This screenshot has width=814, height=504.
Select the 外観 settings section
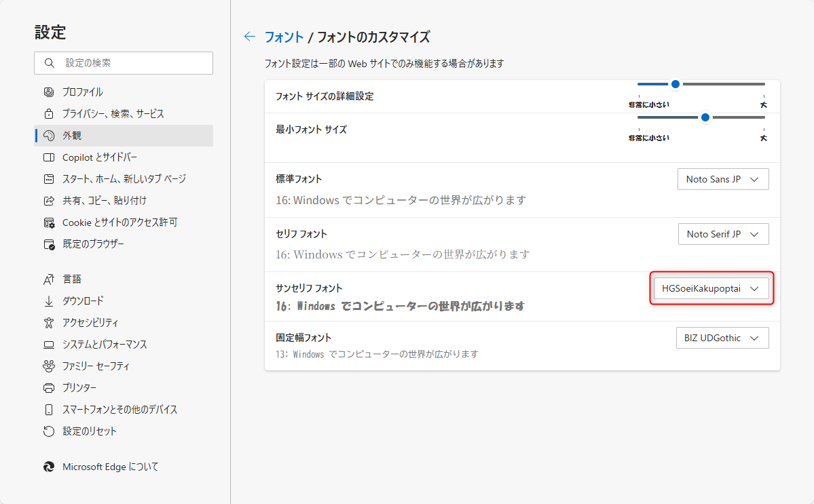point(124,136)
